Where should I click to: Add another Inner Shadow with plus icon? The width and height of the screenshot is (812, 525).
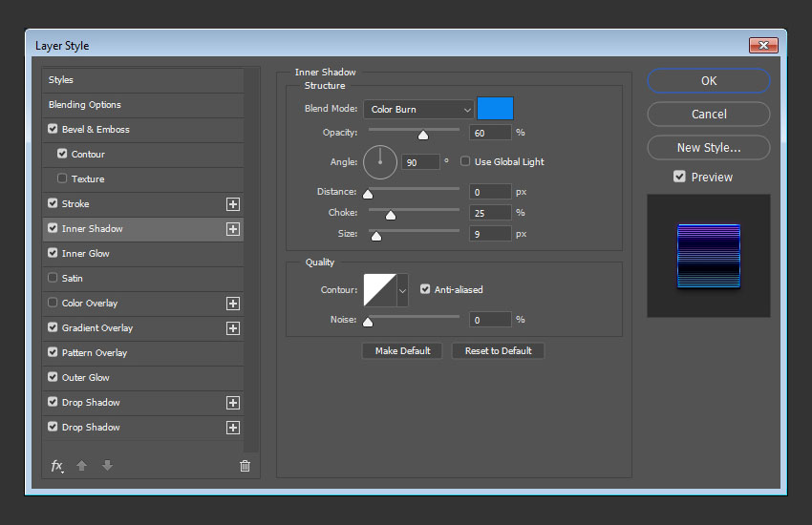pos(232,229)
